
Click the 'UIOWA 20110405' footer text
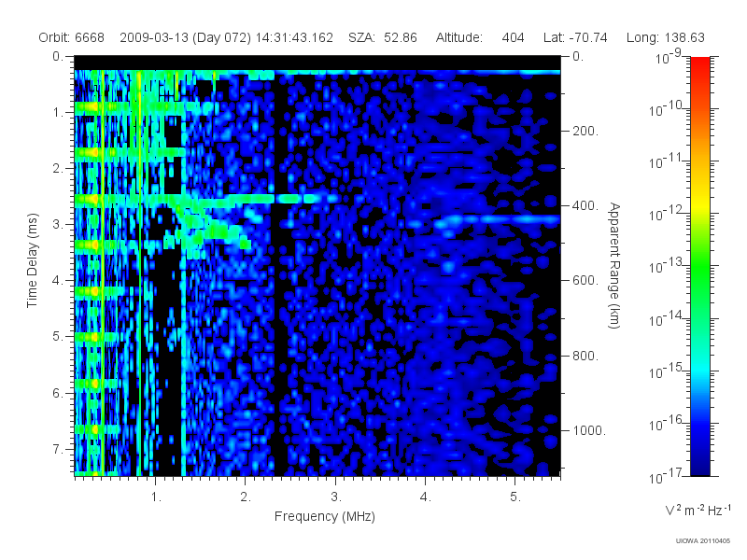703,541
